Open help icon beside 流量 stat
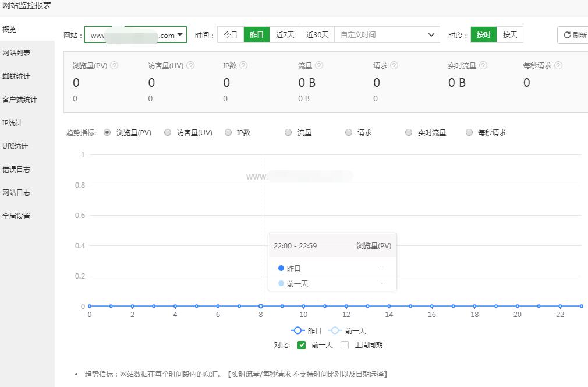Viewport: 588px width, 387px height. click(x=319, y=65)
